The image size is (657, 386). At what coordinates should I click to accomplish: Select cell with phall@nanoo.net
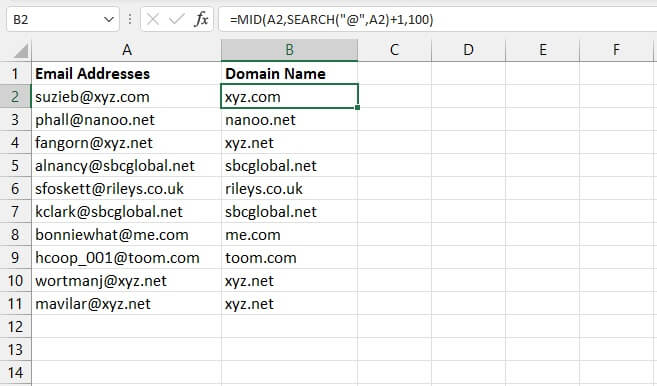[127, 119]
